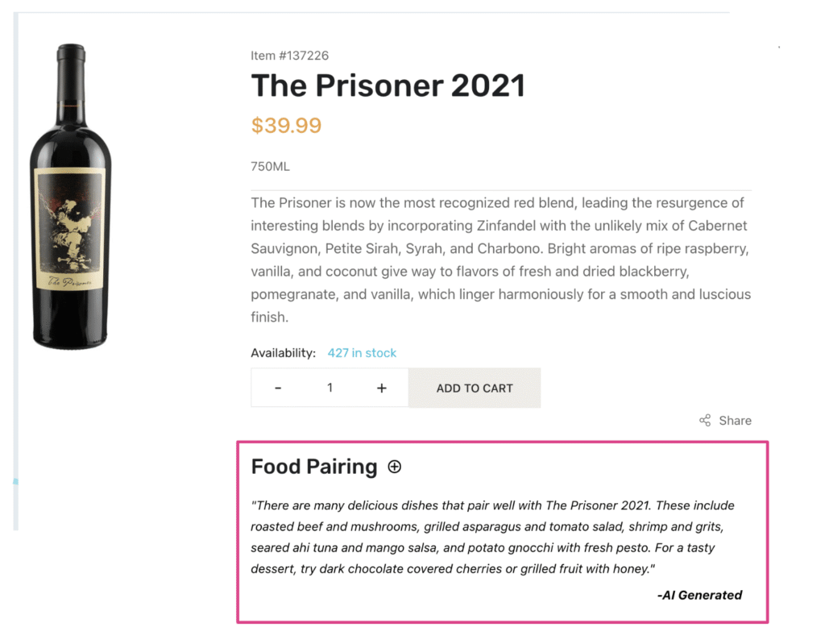Click The Prisoner wine bottle image
The width and height of the screenshot is (825, 644).
71,196
